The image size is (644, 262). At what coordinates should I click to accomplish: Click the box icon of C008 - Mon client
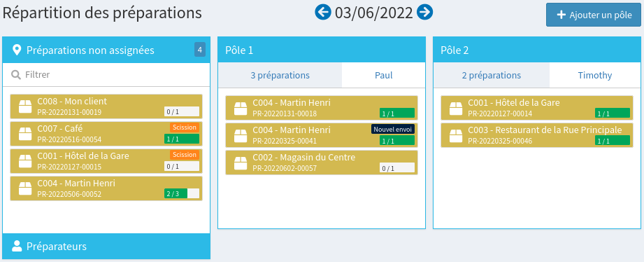(25, 106)
